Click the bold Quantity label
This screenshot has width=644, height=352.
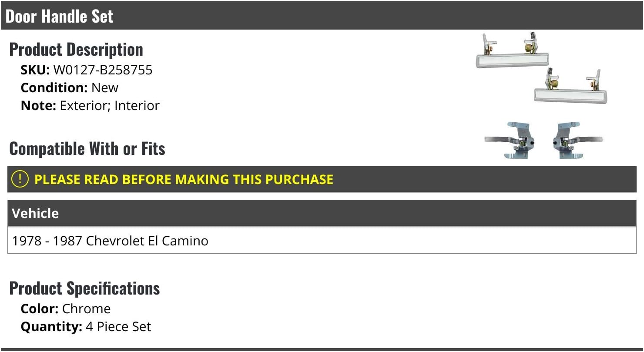pyautogui.click(x=51, y=327)
